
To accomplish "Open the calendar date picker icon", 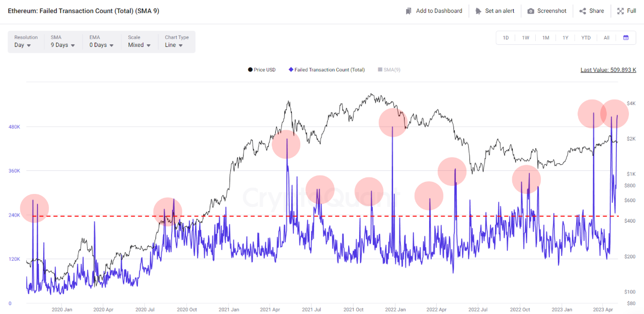I will 626,38.
